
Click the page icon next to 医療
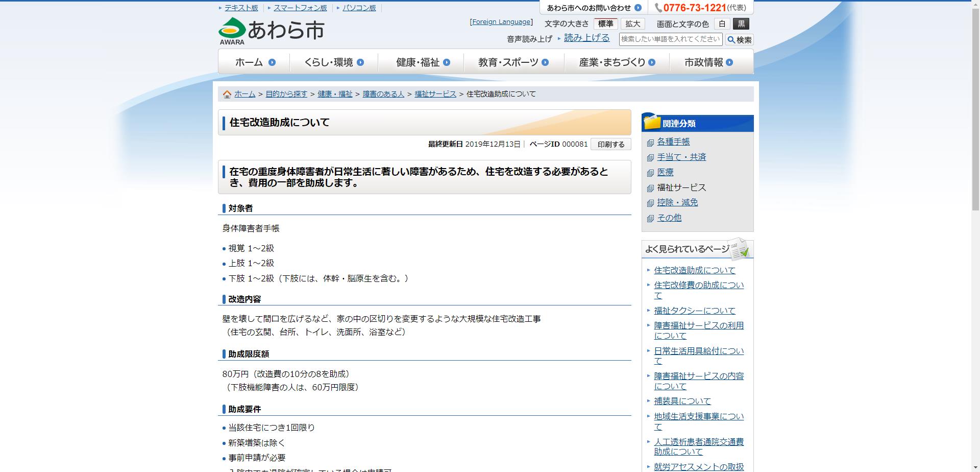tap(650, 173)
